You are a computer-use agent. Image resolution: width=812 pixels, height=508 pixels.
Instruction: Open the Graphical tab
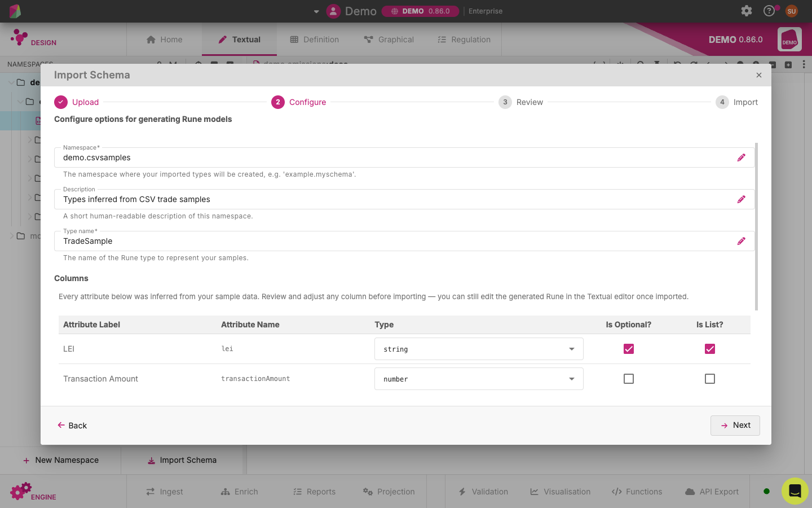tap(389, 40)
